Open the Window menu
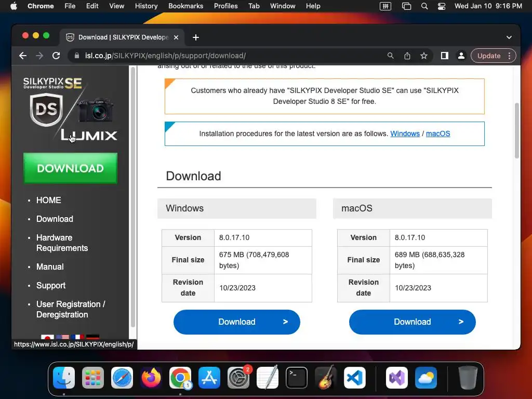This screenshot has height=399, width=532. pyautogui.click(x=283, y=6)
